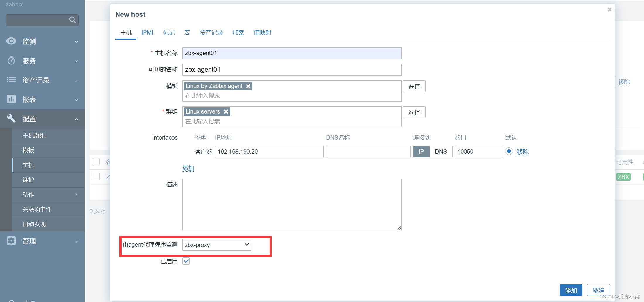
Task: Click the blue 添加 submit button
Action: click(x=571, y=290)
